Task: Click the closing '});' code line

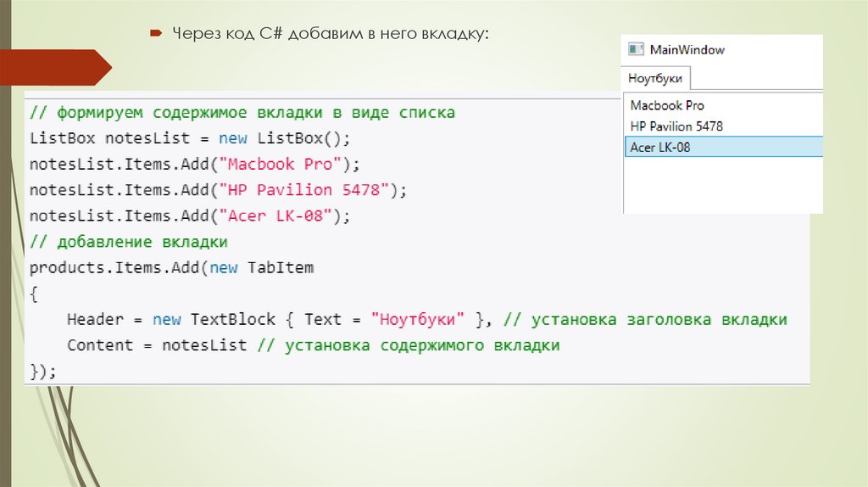Action: point(43,372)
